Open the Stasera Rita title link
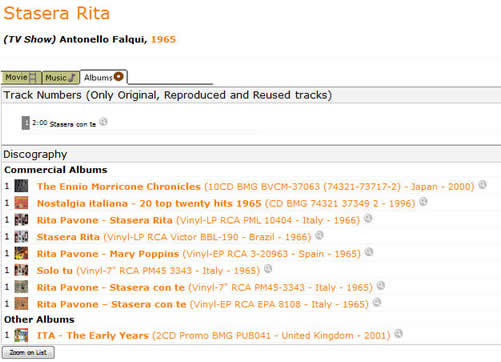Viewport: 501px width, 362px height. click(56, 14)
